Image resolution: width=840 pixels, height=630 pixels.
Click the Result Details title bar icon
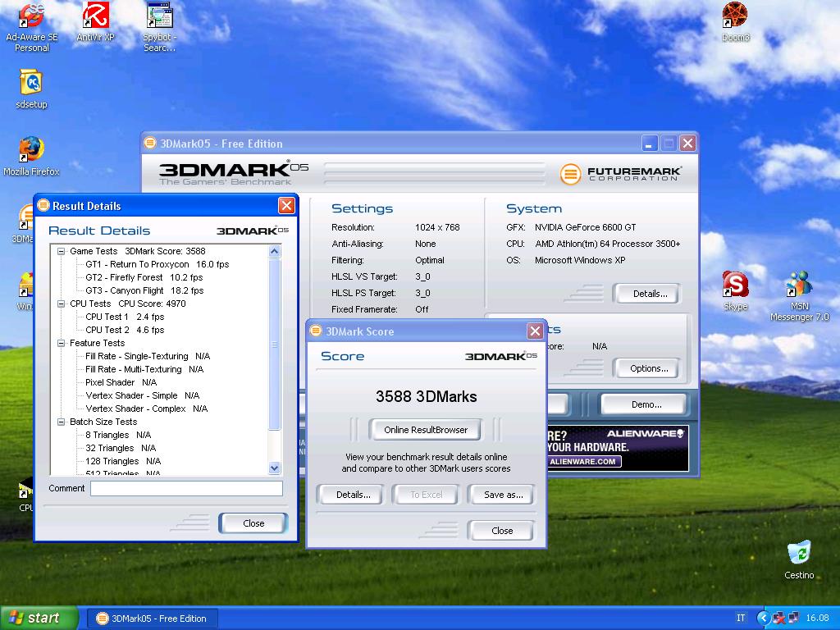coord(43,206)
